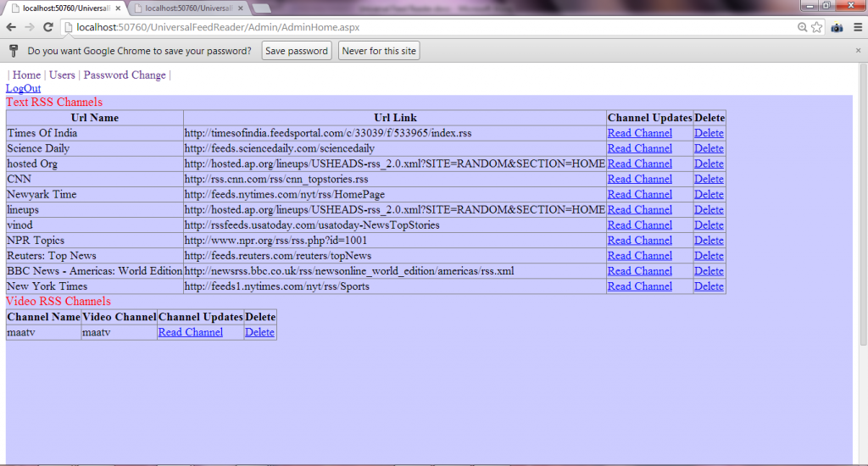Read Channel for Reuters: Top News
Image resolution: width=868 pixels, height=466 pixels.
click(x=640, y=256)
